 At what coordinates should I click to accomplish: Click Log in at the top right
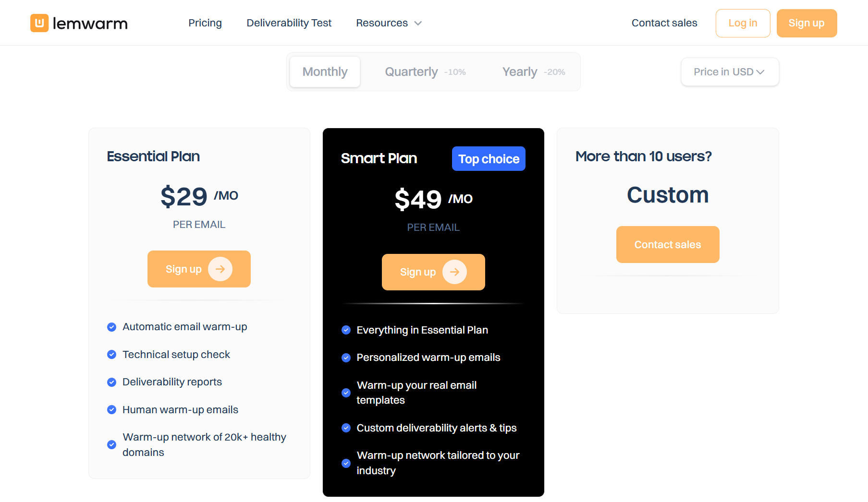pos(742,23)
